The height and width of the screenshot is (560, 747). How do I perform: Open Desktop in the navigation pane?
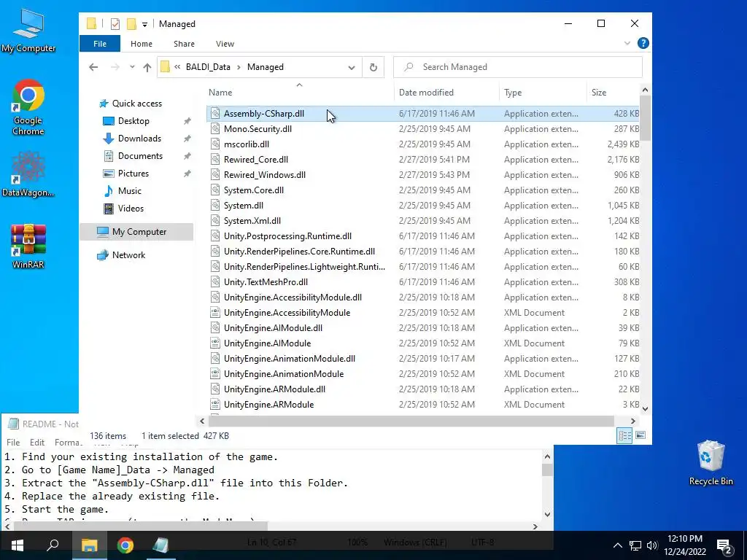(133, 121)
